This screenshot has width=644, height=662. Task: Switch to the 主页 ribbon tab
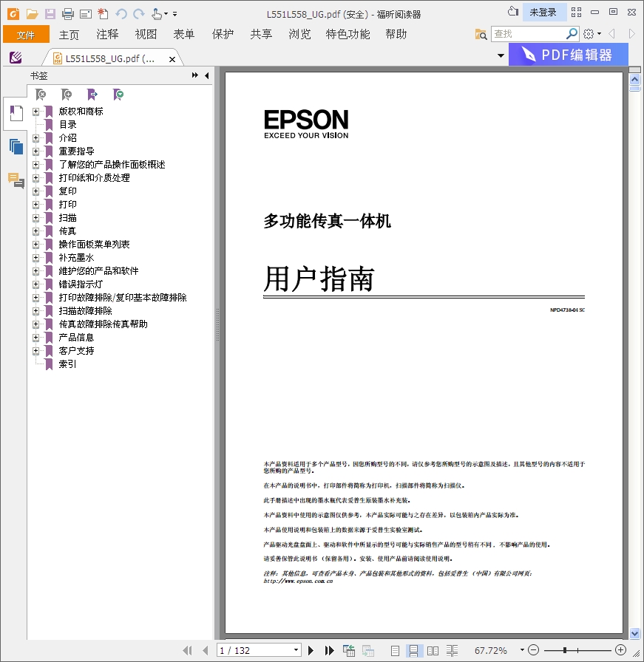[69, 34]
